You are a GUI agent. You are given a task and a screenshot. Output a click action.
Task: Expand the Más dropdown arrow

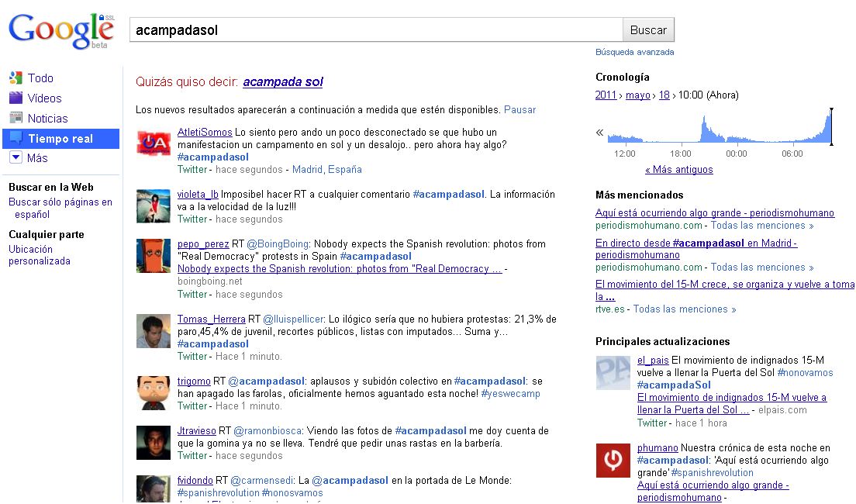pyautogui.click(x=16, y=158)
